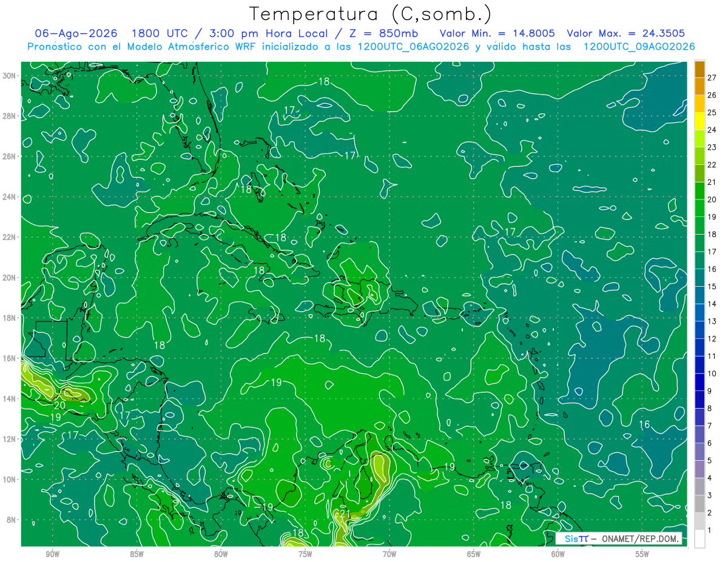The width and height of the screenshot is (728, 562).
Task: Click the '28N' latitude label
Action: 10,116
